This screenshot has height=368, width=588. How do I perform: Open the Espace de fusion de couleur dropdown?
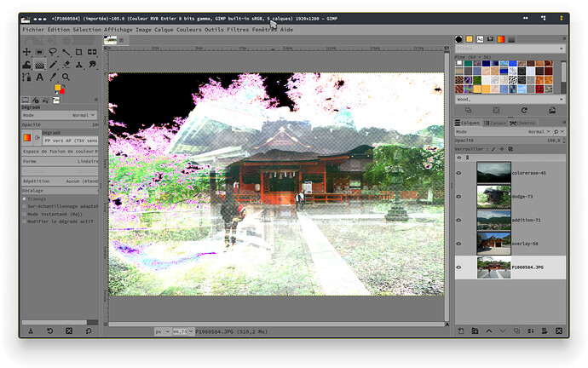click(60, 152)
